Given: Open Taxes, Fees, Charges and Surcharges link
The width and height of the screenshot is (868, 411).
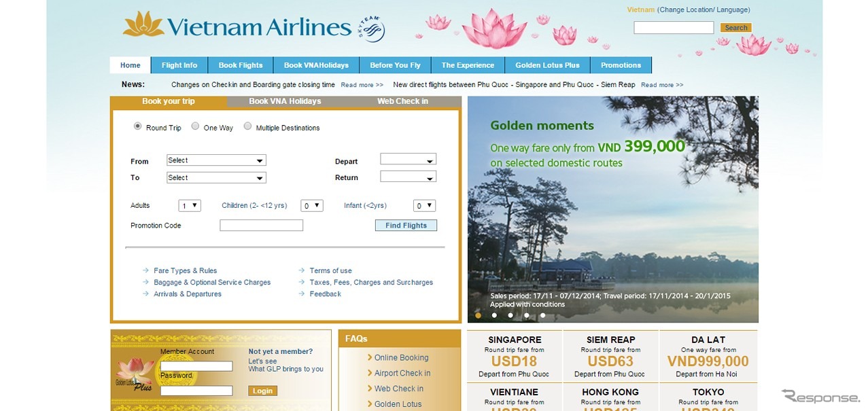Looking at the screenshot, I should (371, 282).
